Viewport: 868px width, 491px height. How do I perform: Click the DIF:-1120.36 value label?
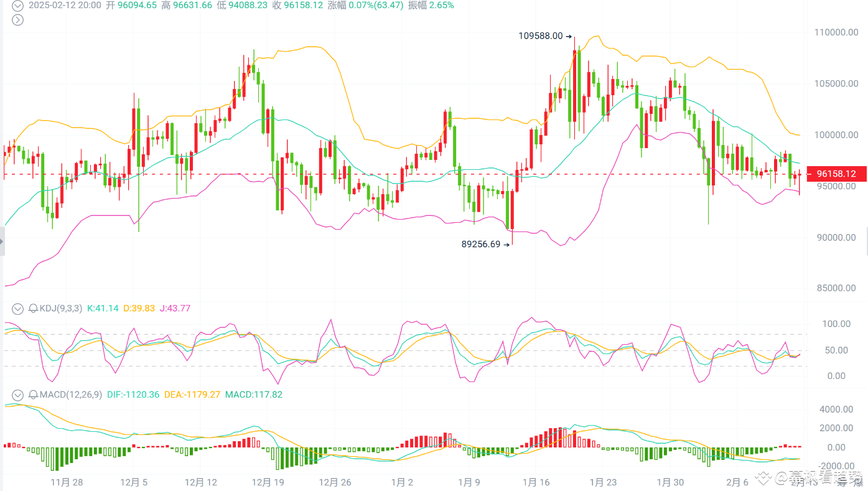(134, 395)
